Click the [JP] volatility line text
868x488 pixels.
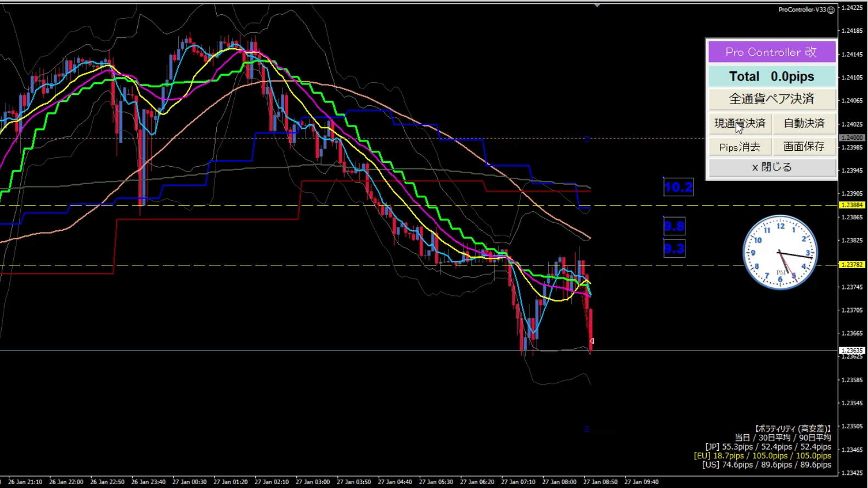(768, 447)
